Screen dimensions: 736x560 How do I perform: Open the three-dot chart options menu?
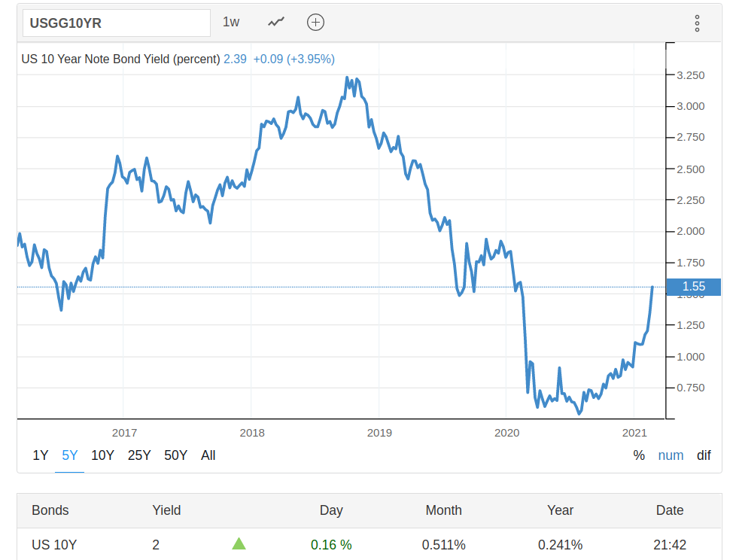[697, 23]
